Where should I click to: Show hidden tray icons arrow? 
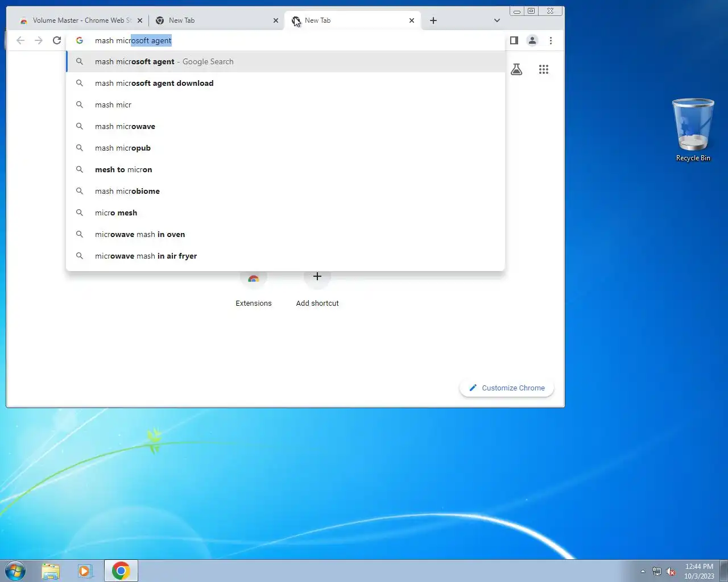click(643, 571)
